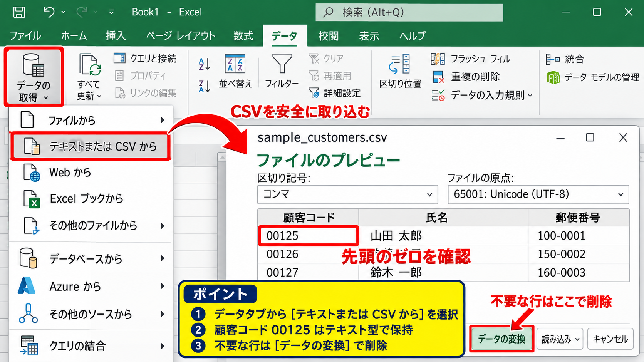The height and width of the screenshot is (362, 644).
Task: Click the データの変換 button
Action: point(501,339)
